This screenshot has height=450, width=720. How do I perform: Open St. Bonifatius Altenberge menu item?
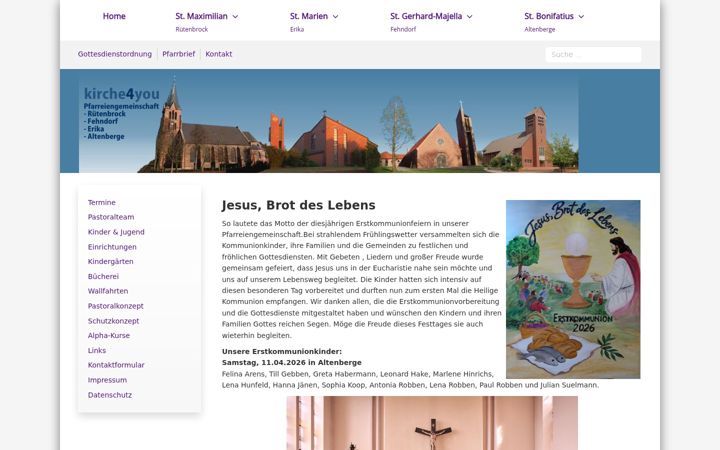[549, 22]
